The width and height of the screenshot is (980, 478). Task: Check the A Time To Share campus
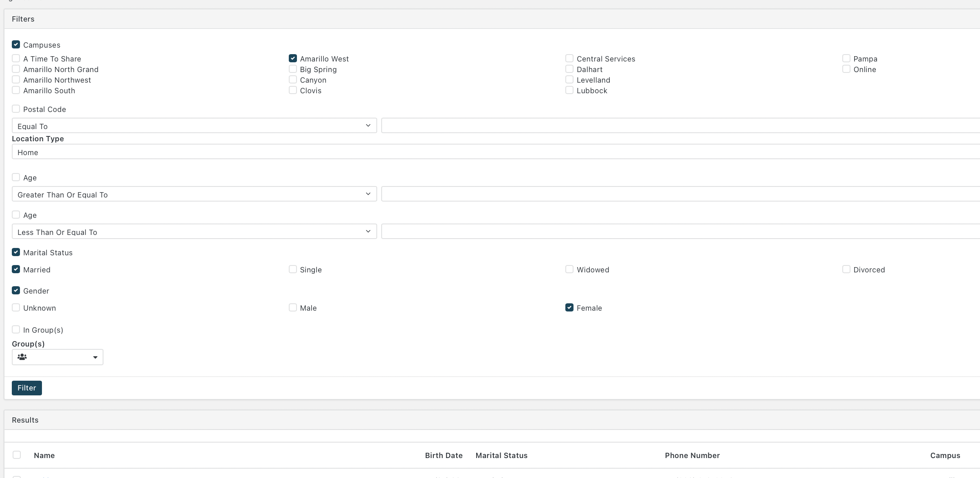pyautogui.click(x=16, y=58)
